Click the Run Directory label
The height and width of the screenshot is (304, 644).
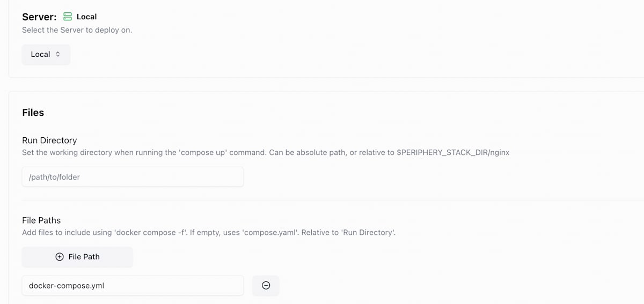(x=49, y=140)
